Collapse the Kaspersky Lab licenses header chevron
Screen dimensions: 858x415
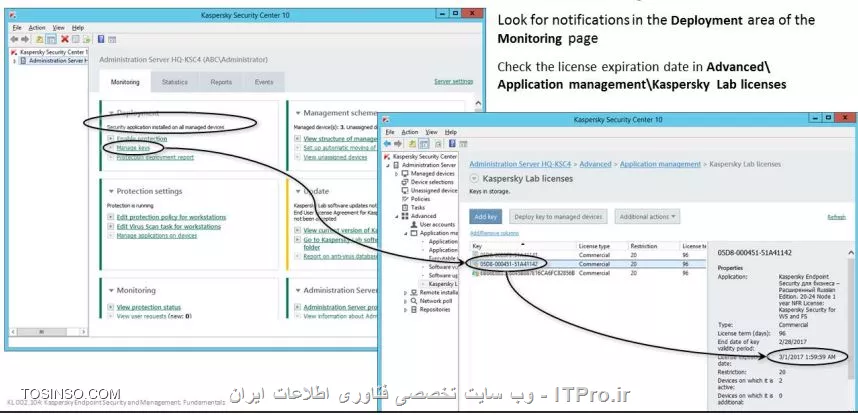[474, 179]
